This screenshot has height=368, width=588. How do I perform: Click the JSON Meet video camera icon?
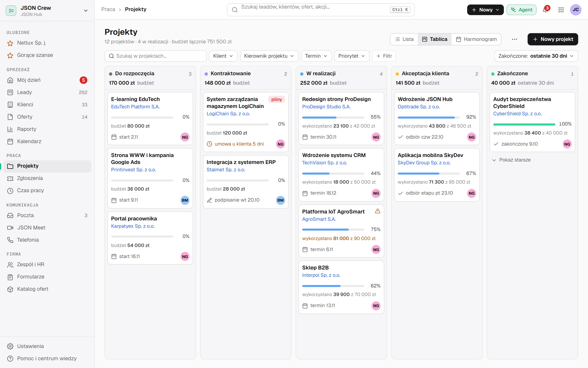coord(10,228)
